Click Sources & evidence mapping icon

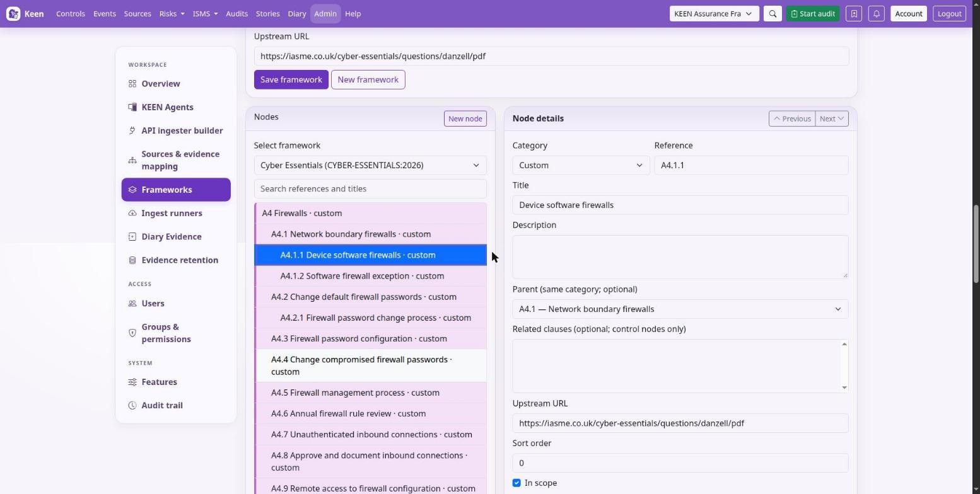tap(132, 160)
